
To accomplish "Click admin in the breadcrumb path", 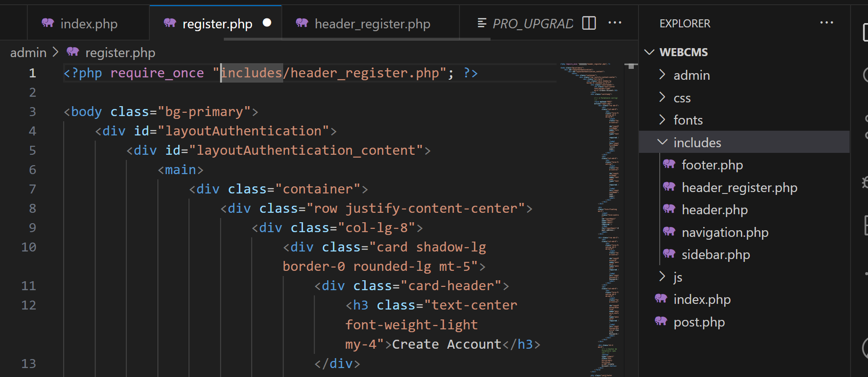I will (x=28, y=52).
